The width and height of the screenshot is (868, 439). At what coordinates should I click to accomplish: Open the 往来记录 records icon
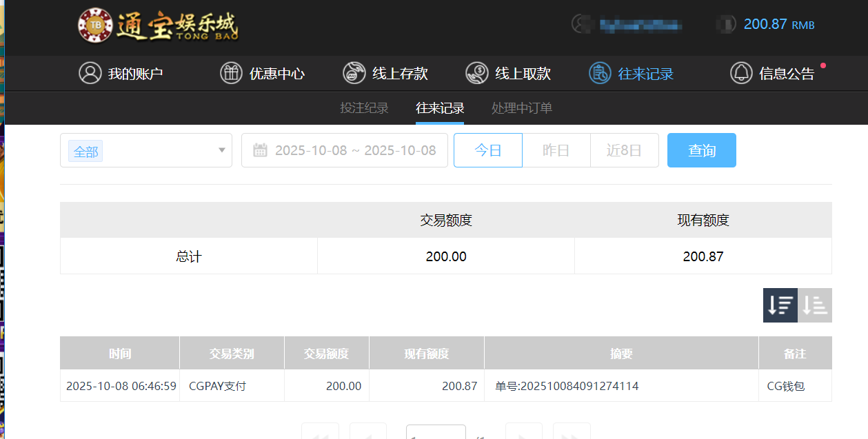tap(599, 73)
